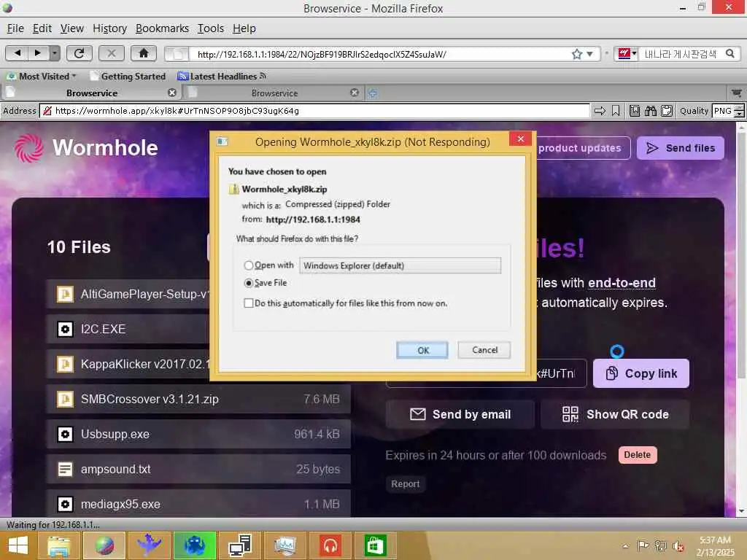The height and width of the screenshot is (560, 747).
Task: Open the Help menu
Action: coord(244,28)
